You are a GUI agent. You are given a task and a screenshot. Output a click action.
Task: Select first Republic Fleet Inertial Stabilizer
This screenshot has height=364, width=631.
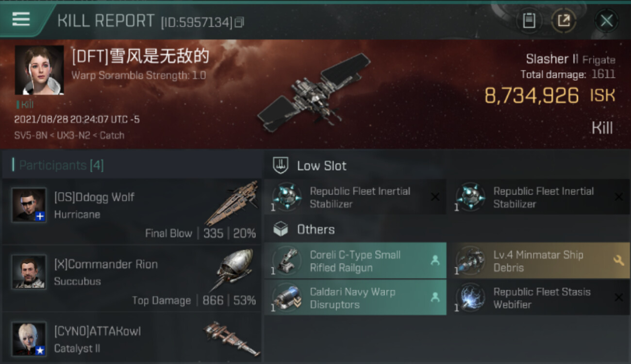(x=355, y=197)
